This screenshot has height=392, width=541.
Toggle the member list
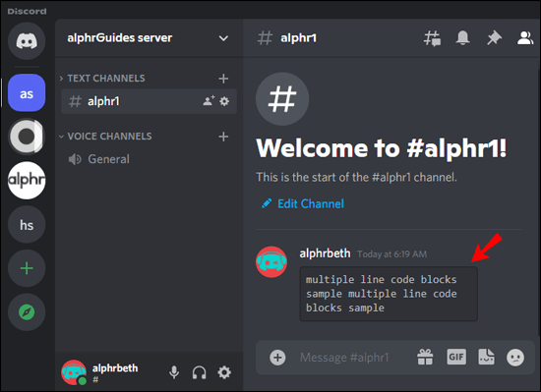[x=525, y=38]
